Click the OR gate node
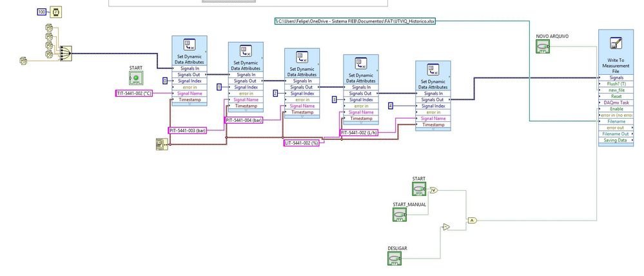The image size is (644, 276). [434, 190]
